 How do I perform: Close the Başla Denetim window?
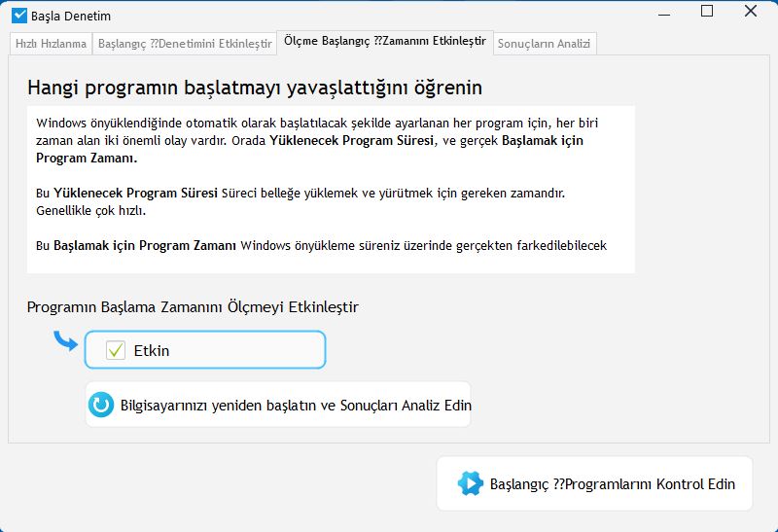pyautogui.click(x=751, y=11)
